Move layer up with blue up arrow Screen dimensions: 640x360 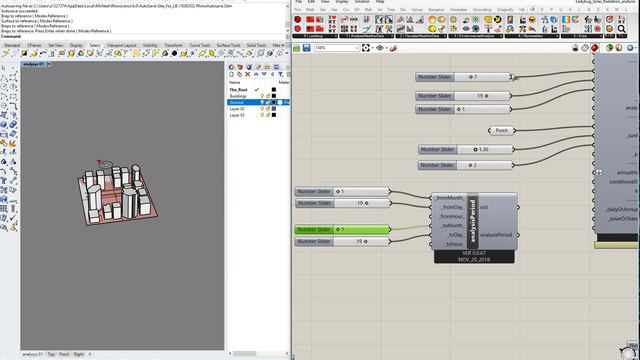[x=256, y=74]
